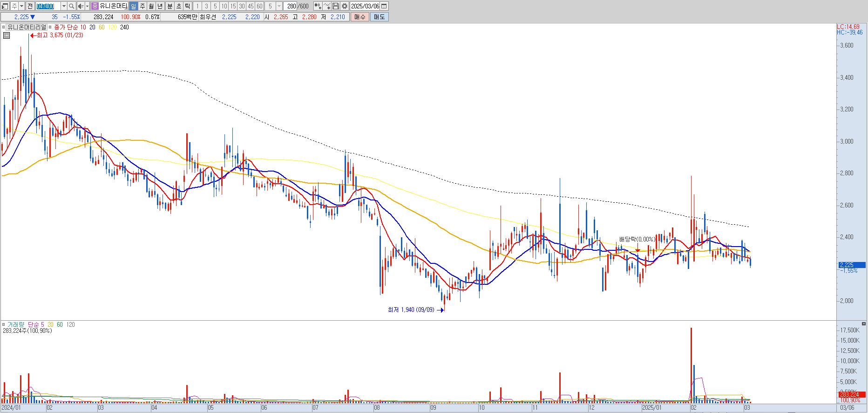The width and height of the screenshot is (868, 413).
Task: Click the speaker sound icon
Action: pyautogui.click(x=81, y=6)
